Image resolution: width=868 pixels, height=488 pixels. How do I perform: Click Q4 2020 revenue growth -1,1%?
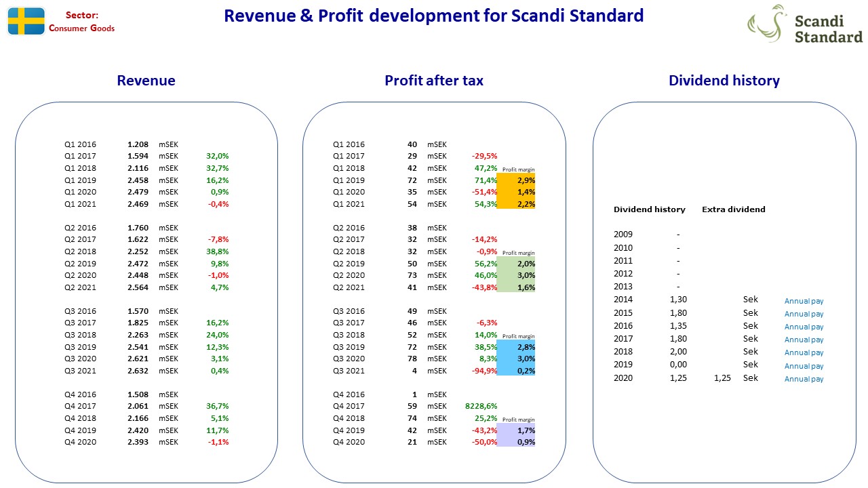(218, 442)
